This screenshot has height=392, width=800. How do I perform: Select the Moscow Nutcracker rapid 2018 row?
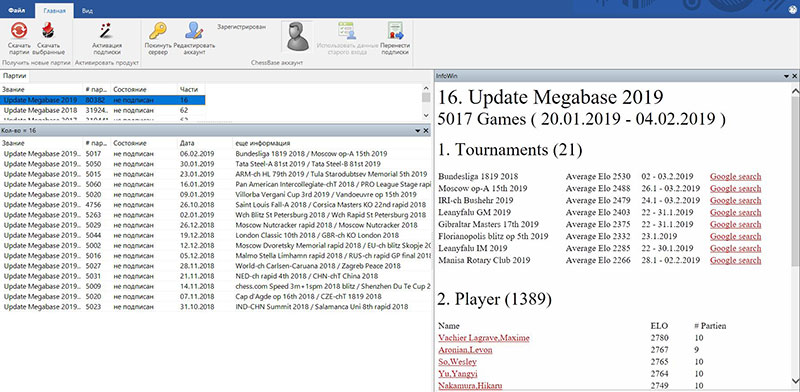[x=216, y=225]
